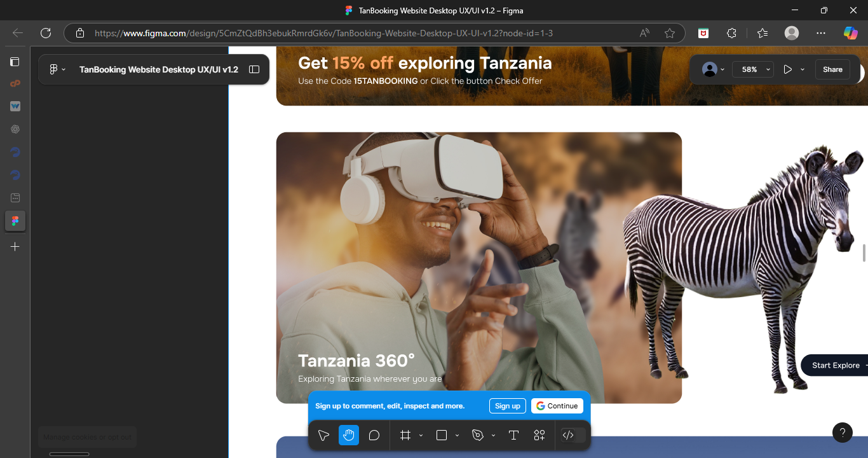Select the Rectangle shape tool

442,435
